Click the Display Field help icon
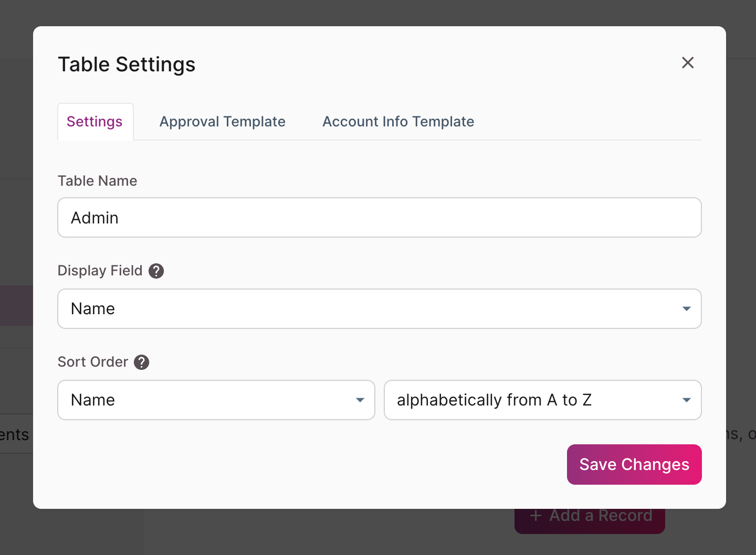756x555 pixels. coord(156,271)
